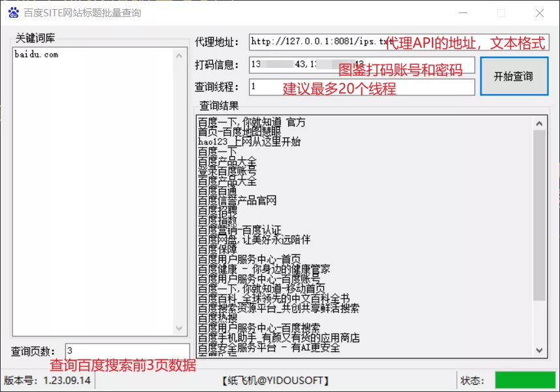The image size is (560, 392).
Task: Click keyword list scroll down arrow
Action: (x=179, y=328)
